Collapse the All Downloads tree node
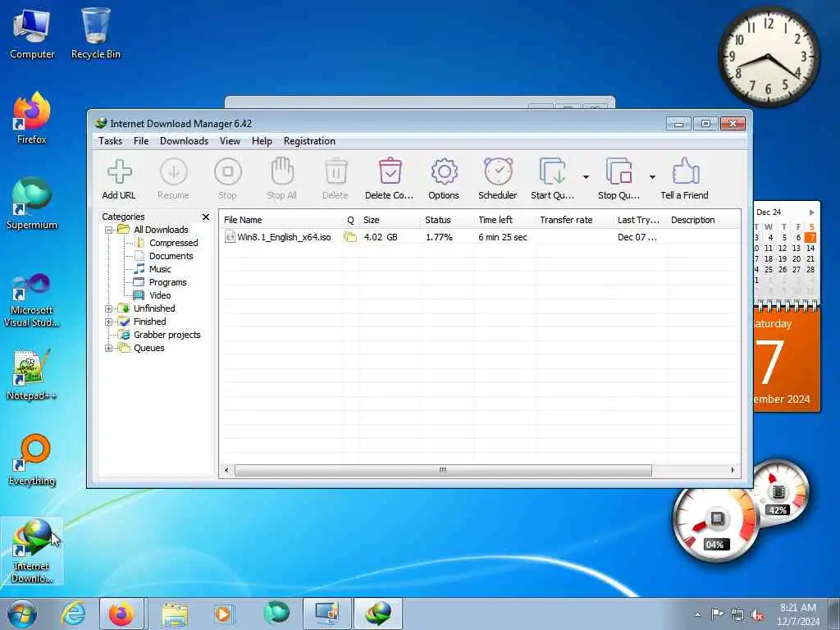 (x=109, y=230)
